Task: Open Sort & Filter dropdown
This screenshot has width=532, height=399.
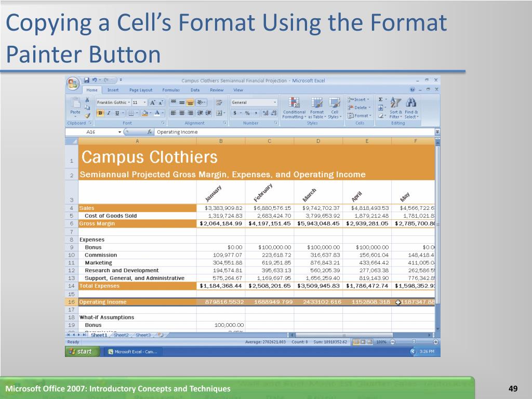Action: click(x=395, y=108)
